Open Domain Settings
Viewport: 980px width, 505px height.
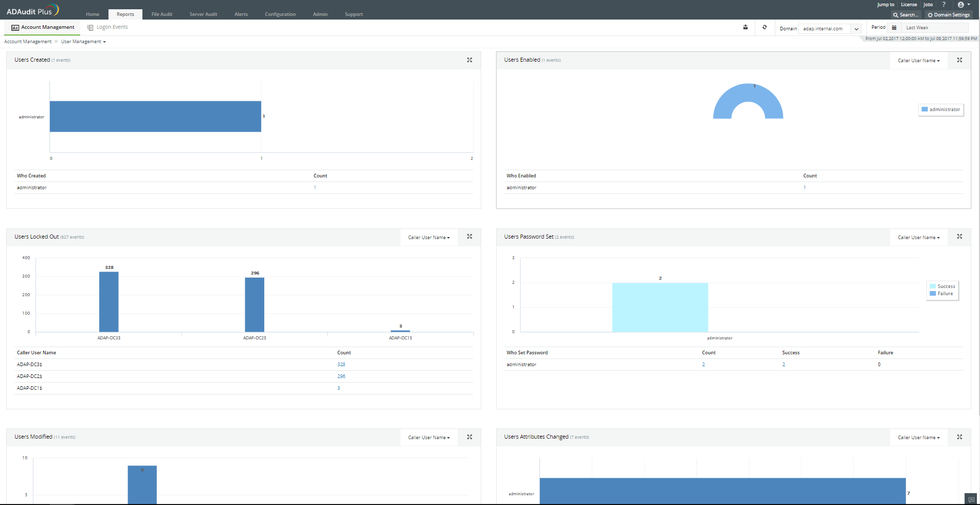949,14
